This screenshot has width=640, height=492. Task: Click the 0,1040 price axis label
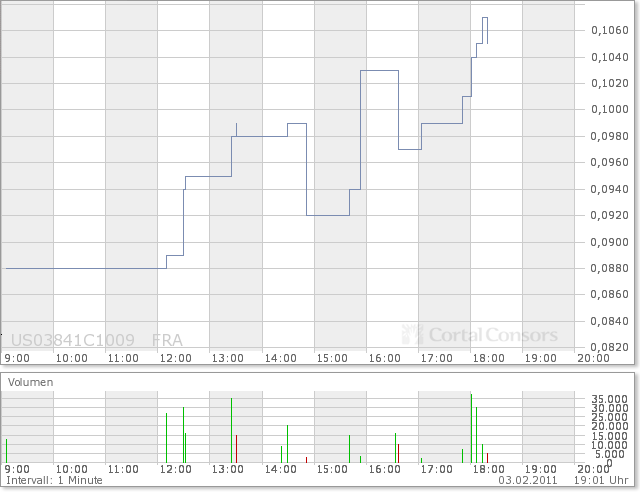tap(609, 57)
